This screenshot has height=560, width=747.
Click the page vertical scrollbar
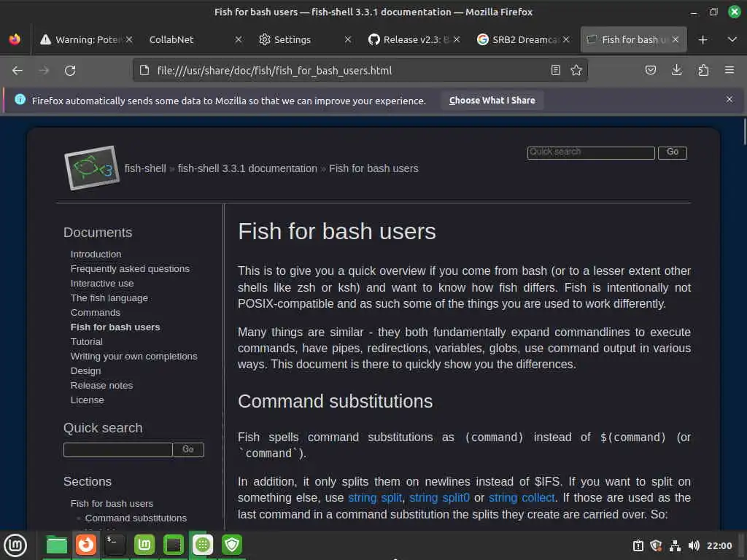coord(743,131)
